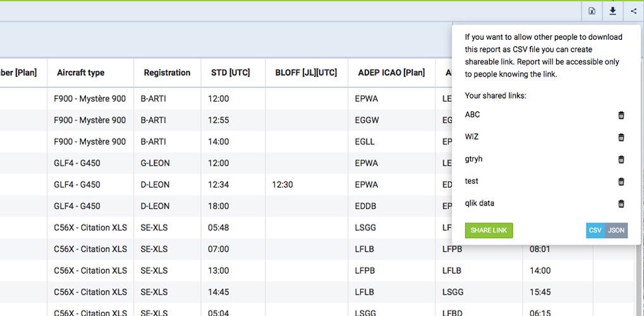The image size is (644, 316).
Task: Click the STD 12:34 cell
Action: (x=233, y=185)
